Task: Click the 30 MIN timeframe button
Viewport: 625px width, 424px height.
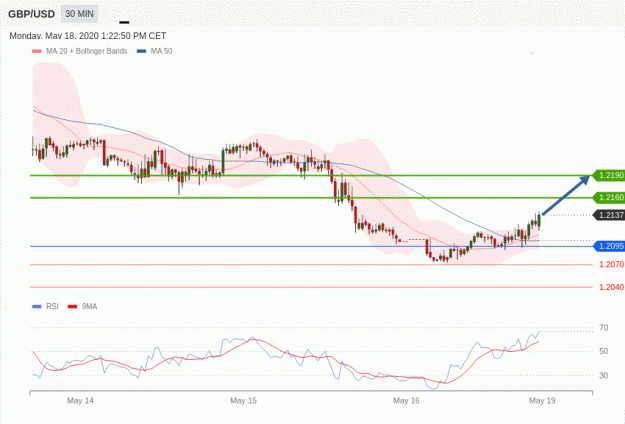Action: (79, 14)
